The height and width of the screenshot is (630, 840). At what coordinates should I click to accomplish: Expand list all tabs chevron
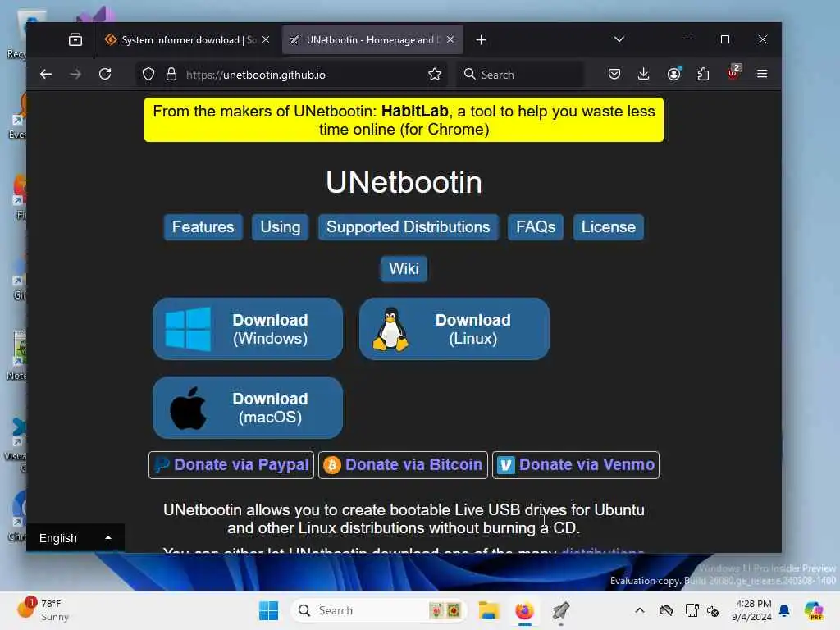(x=619, y=39)
